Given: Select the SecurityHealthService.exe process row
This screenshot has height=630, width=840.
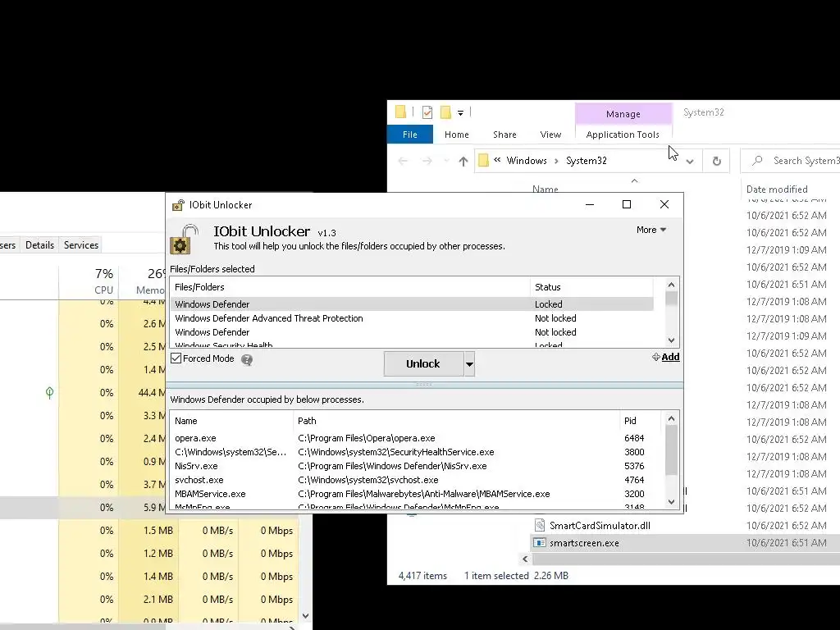Looking at the screenshot, I should coord(417,452).
